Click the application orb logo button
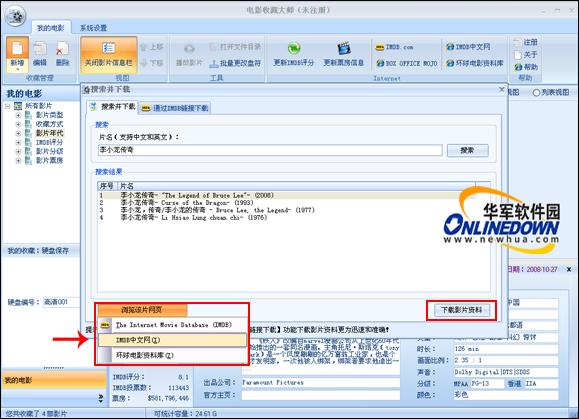 [x=16, y=16]
